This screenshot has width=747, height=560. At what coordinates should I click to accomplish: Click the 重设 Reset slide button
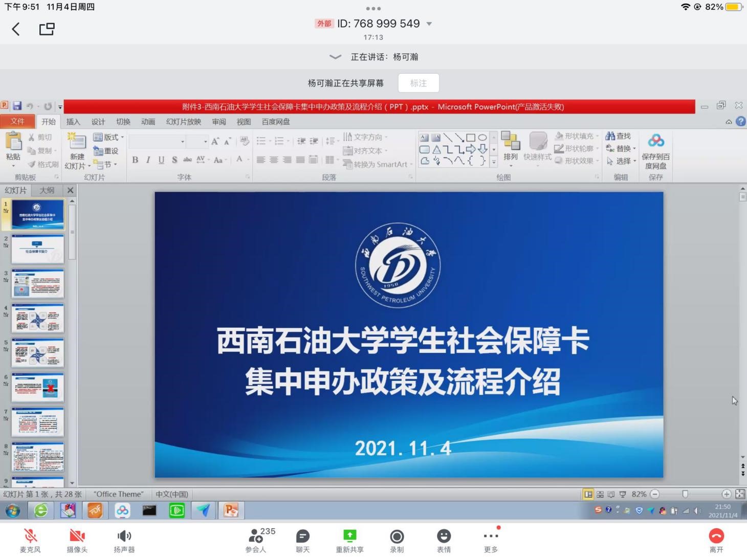pos(106,151)
